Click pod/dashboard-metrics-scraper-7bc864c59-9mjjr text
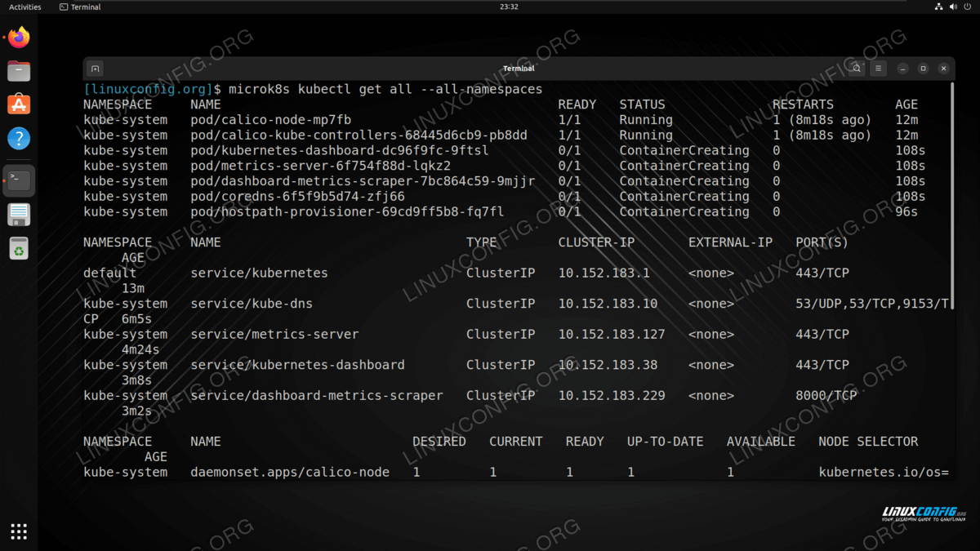Image resolution: width=980 pixels, height=551 pixels. tap(363, 181)
